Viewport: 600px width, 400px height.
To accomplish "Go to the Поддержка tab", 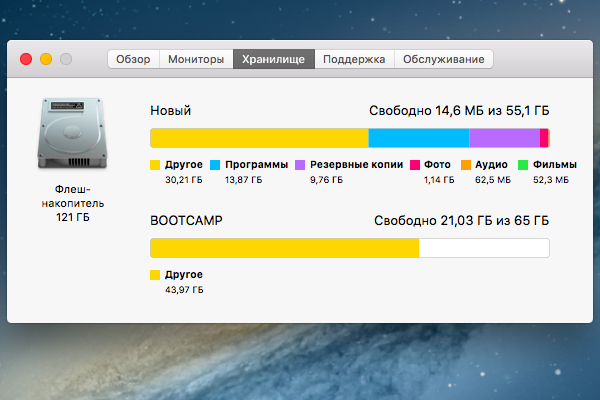I will tap(354, 59).
